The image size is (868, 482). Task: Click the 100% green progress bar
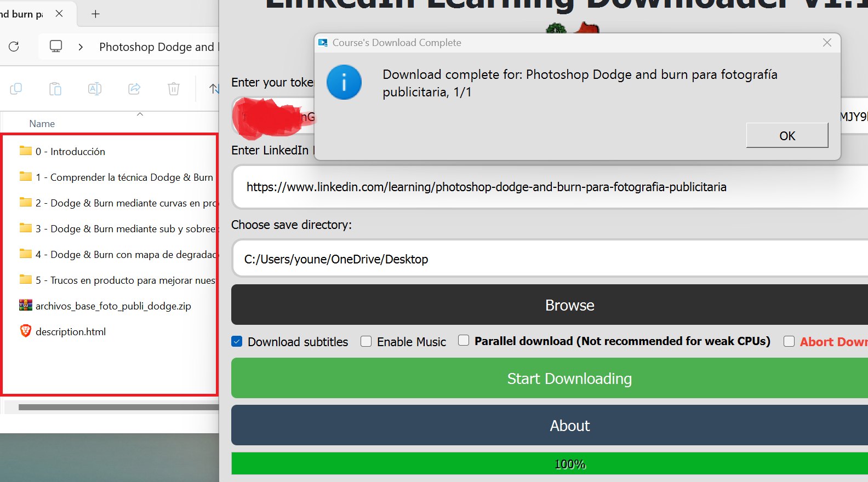pos(550,463)
